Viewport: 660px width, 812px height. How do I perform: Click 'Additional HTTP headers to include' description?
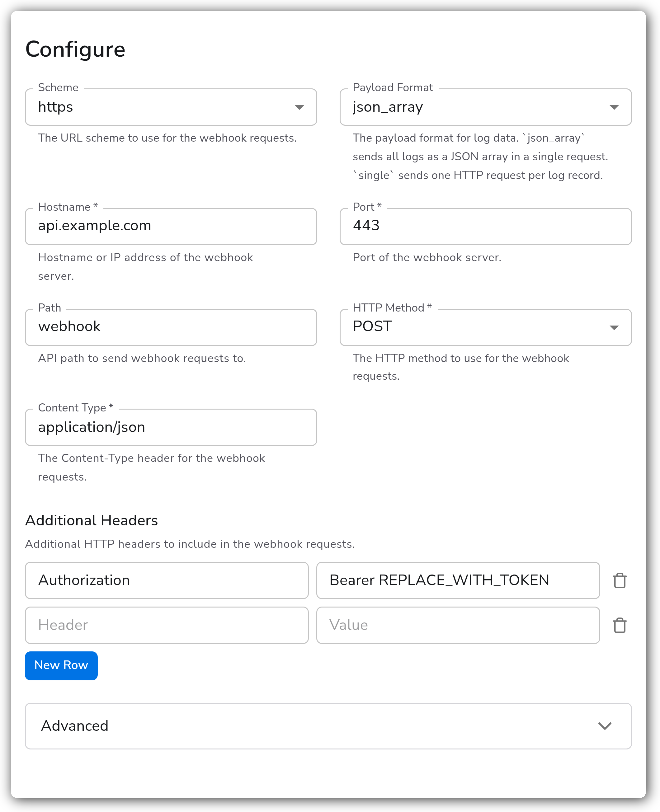pos(190,544)
